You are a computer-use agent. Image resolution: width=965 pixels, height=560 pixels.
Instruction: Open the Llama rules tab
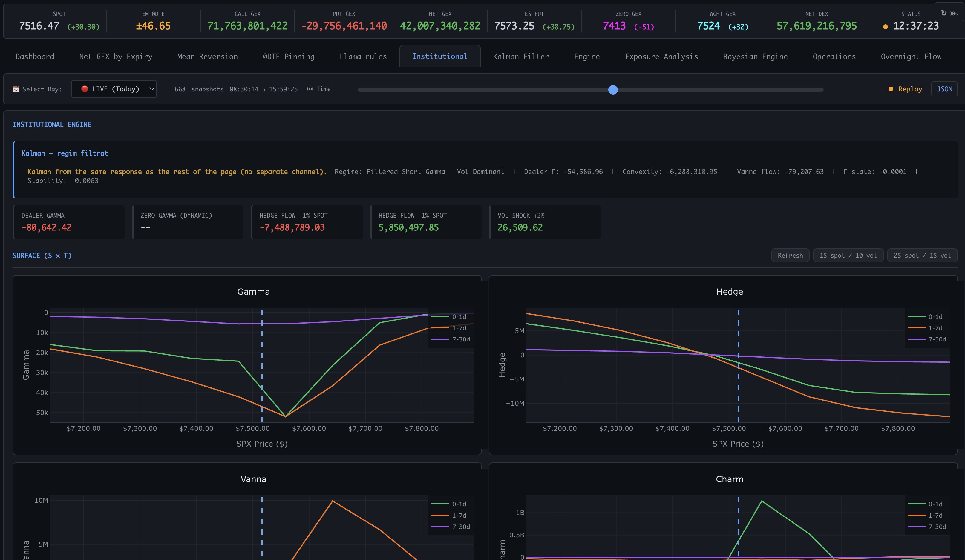[x=363, y=57]
